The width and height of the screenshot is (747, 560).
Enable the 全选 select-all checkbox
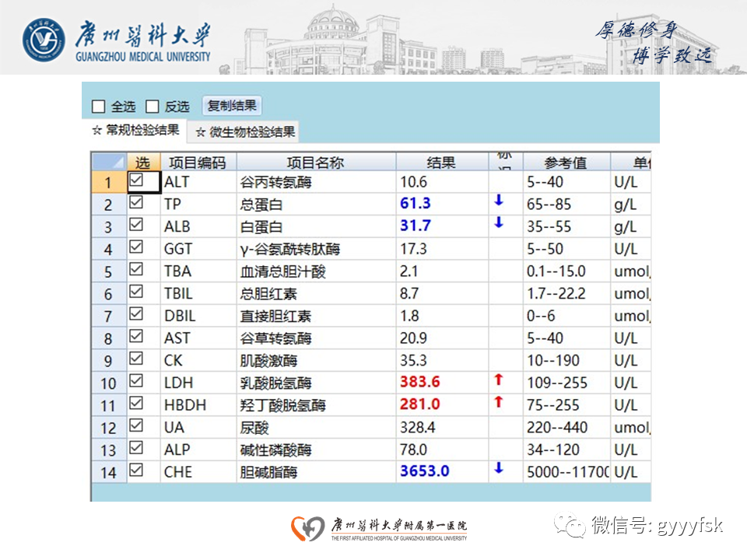coord(97,106)
